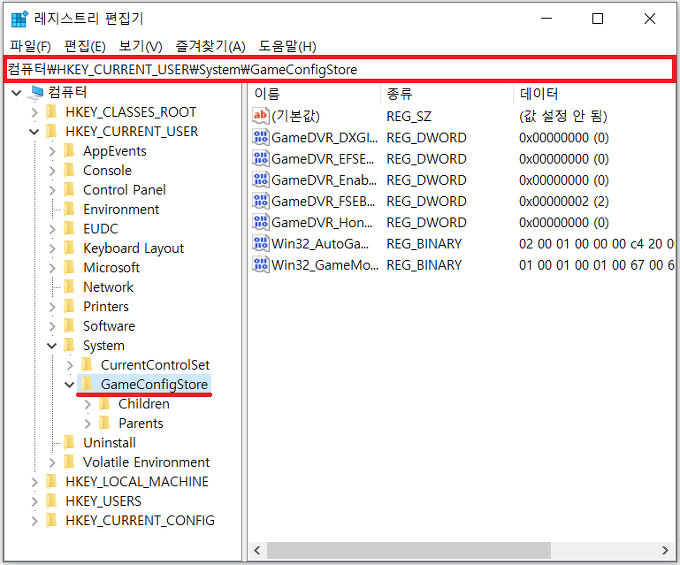Select the Volatile Environment tree key

point(146,462)
